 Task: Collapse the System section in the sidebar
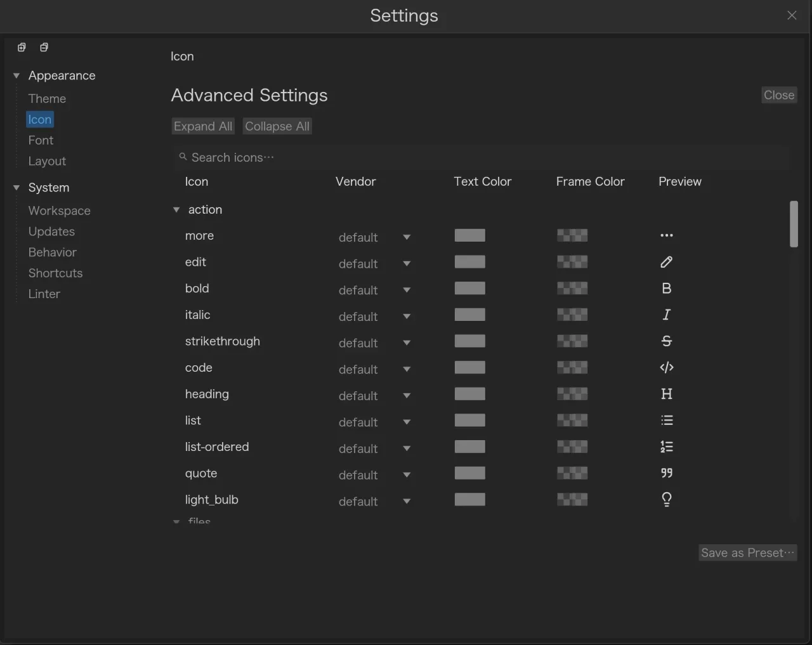pyautogui.click(x=16, y=188)
